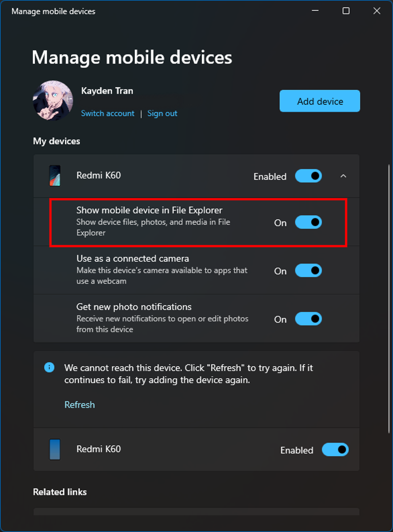393x532 pixels.
Task: Turn off Show mobile device in File Explorer
Action: [x=309, y=222]
